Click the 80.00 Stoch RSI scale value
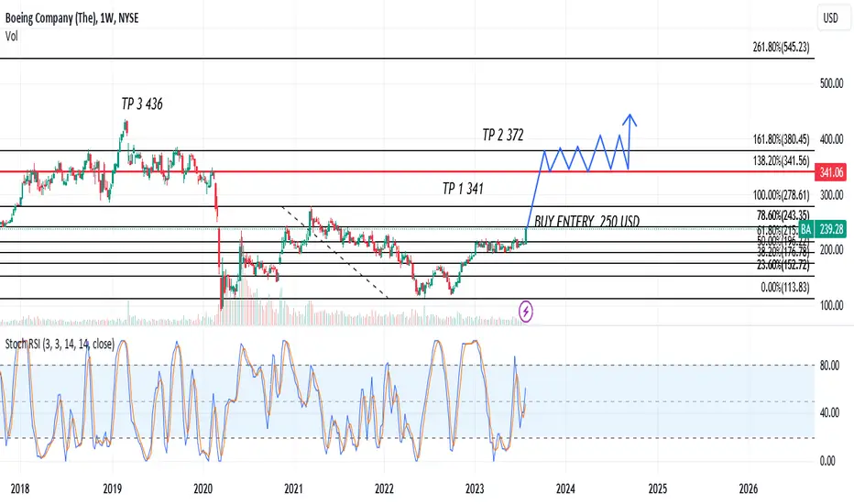The width and height of the screenshot is (854, 504). pos(829,366)
